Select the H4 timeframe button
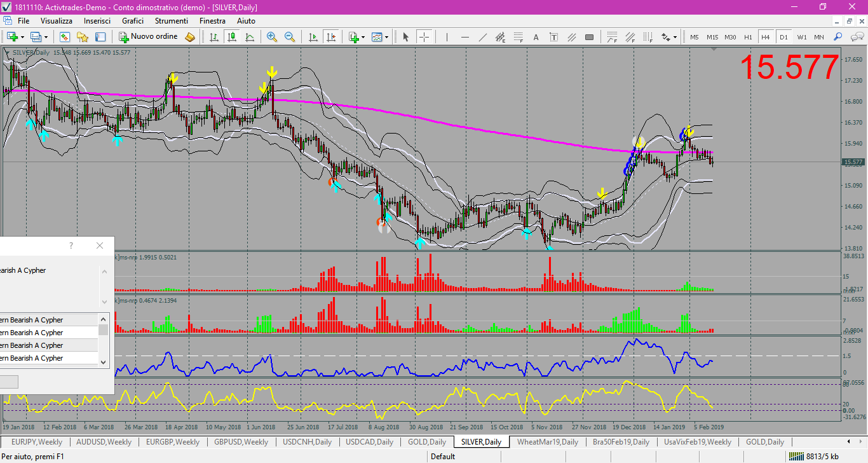868x463 pixels. point(766,37)
